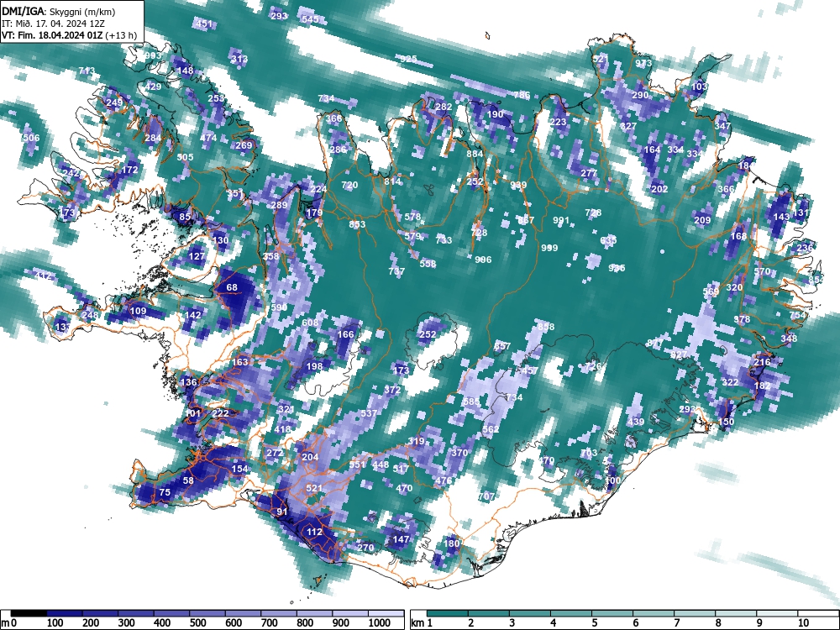Image resolution: width=840 pixels, height=630 pixels.
Task: Select the palest lavender swatch ending the metre scale
Action: click(x=386, y=613)
